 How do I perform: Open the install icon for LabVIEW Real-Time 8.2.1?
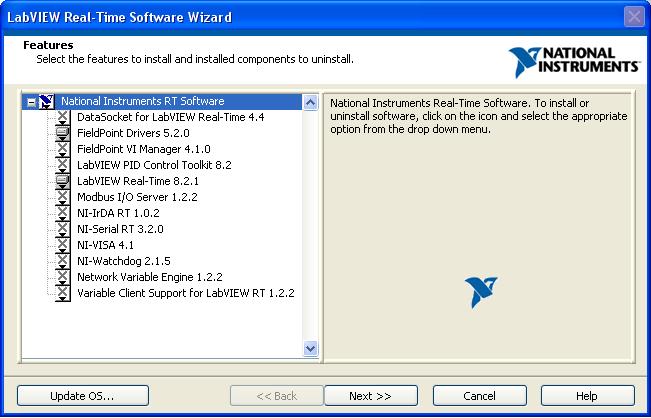pos(63,181)
